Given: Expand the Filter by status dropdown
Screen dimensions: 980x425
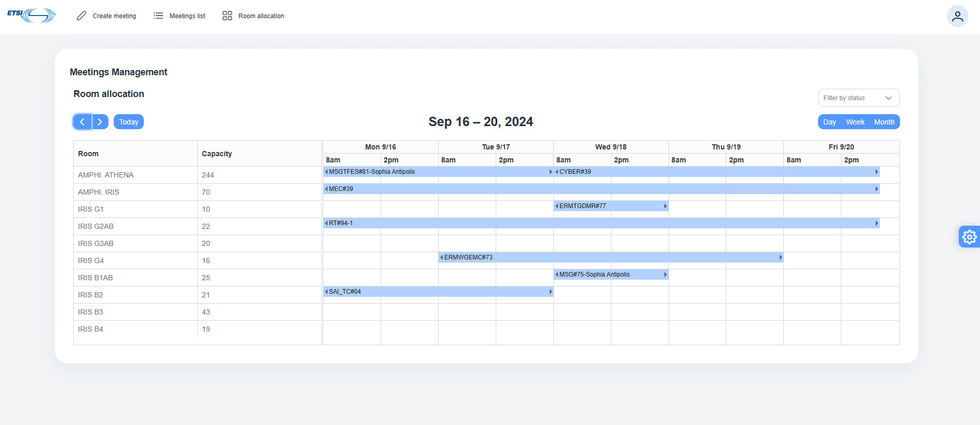Looking at the screenshot, I should (859, 98).
